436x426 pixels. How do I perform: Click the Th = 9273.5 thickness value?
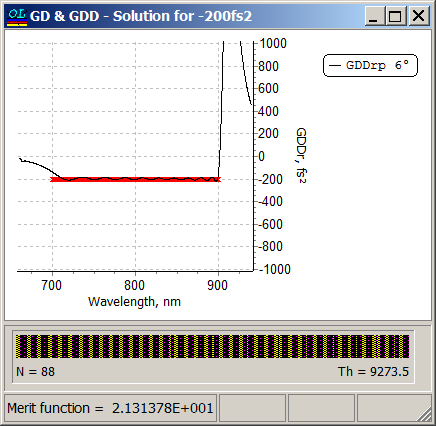click(373, 372)
